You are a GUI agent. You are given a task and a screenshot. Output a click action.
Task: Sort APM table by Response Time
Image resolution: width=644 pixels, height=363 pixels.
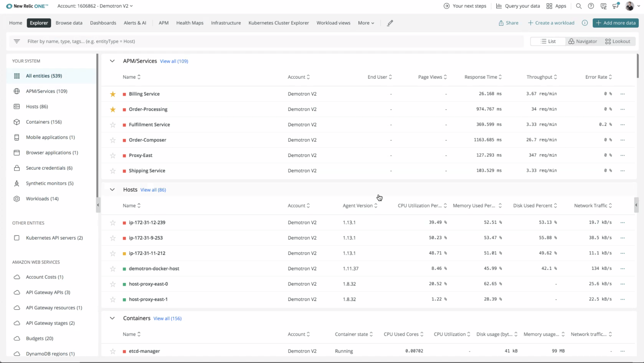pos(483,77)
